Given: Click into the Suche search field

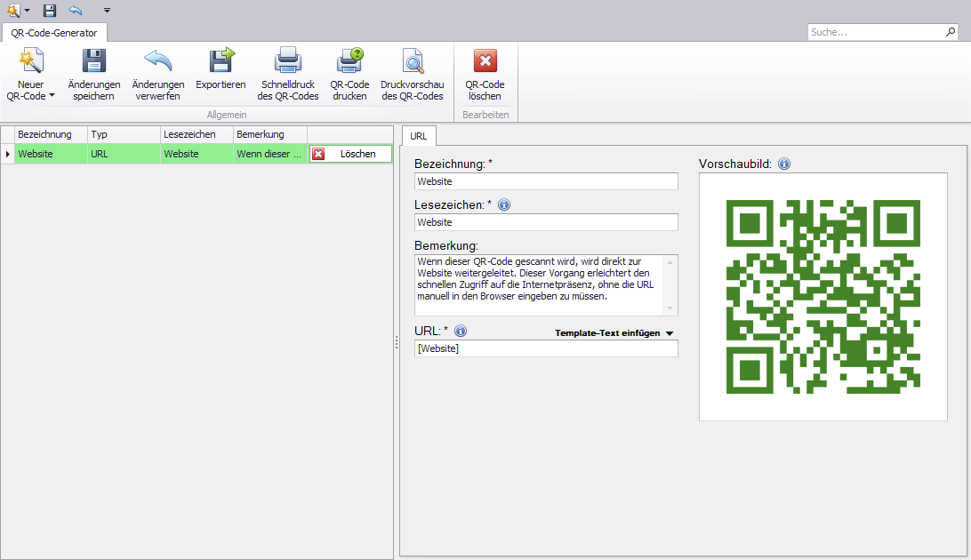Looking at the screenshot, I should (876, 32).
